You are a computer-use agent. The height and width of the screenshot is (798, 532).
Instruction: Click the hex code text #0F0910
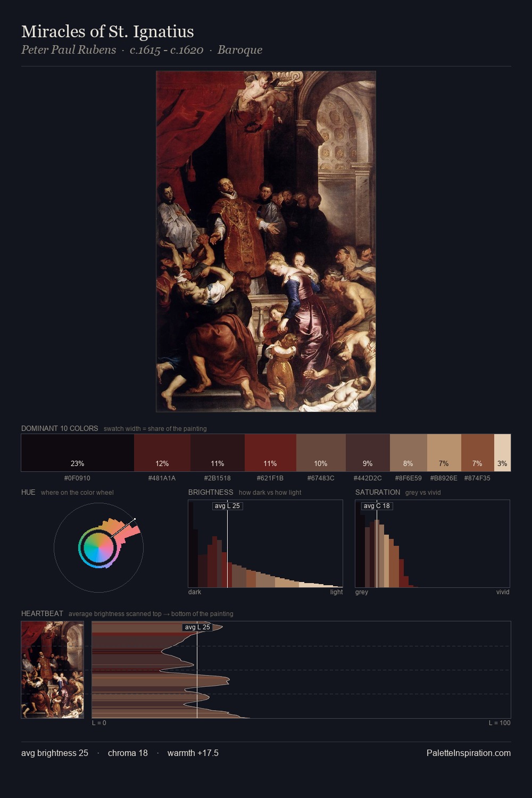point(77,478)
